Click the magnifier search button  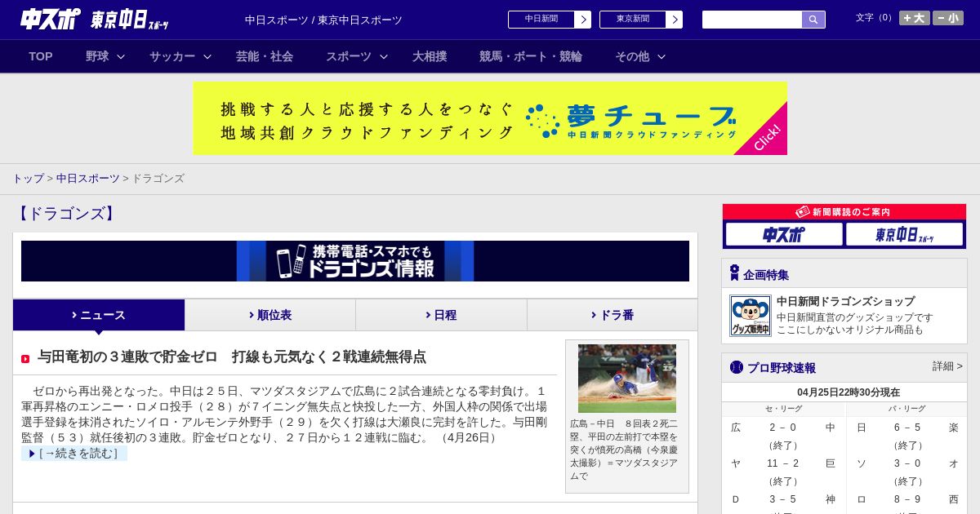pos(813,20)
